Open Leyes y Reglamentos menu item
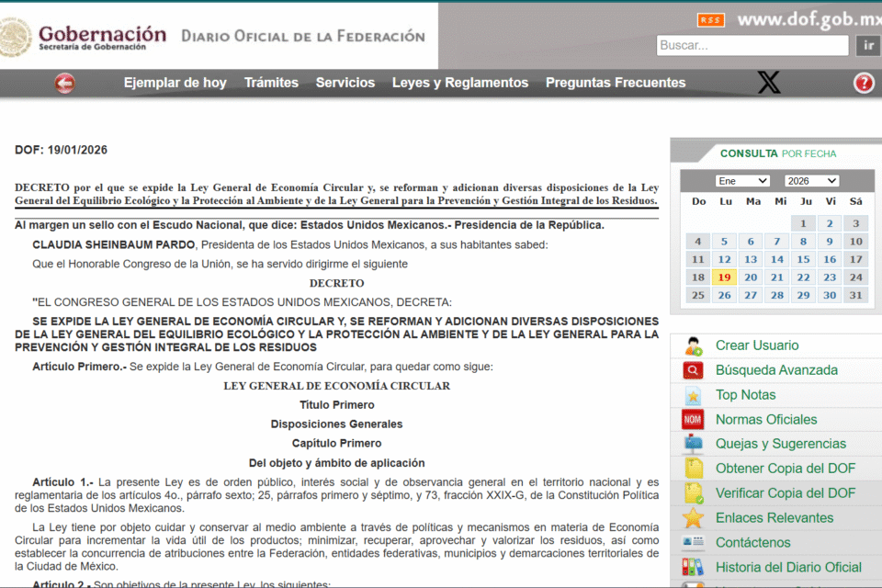 tap(459, 83)
